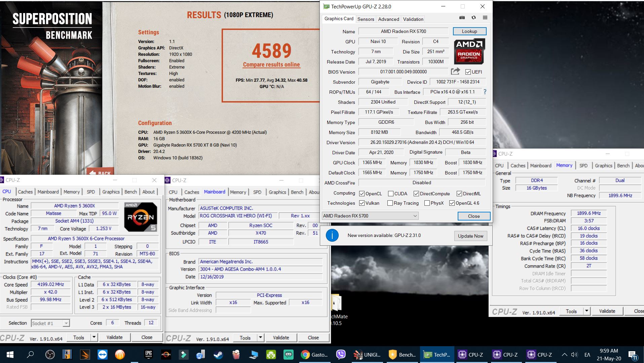Open Bench tab in CPU-Z CPU window
Image resolution: width=644 pixels, height=363 pixels.
[131, 192]
